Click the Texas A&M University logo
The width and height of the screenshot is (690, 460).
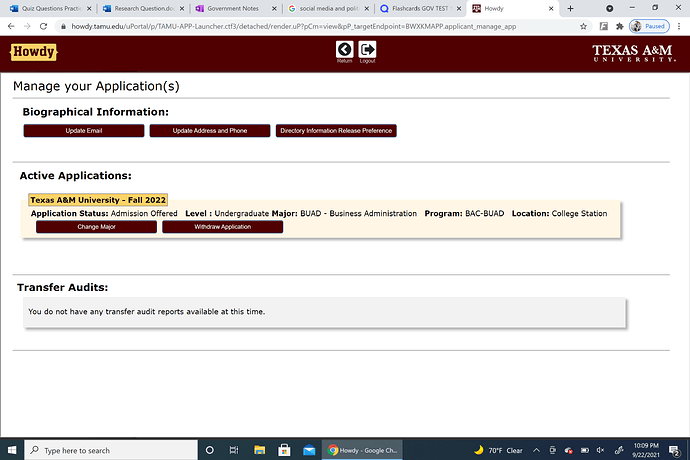[x=634, y=53]
